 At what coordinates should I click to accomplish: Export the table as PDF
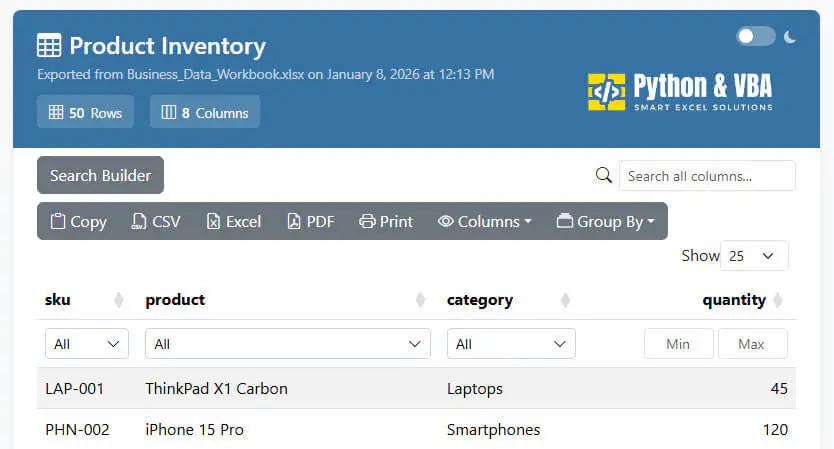[310, 222]
